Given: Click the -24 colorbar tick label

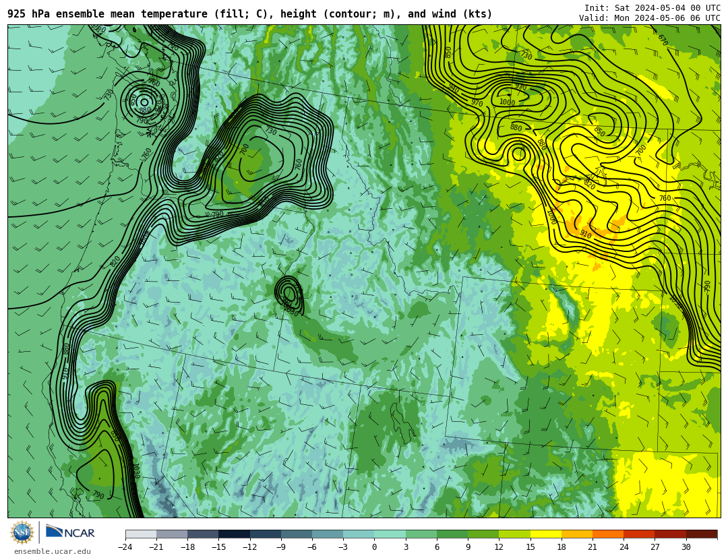Looking at the screenshot, I should pyautogui.click(x=125, y=547).
